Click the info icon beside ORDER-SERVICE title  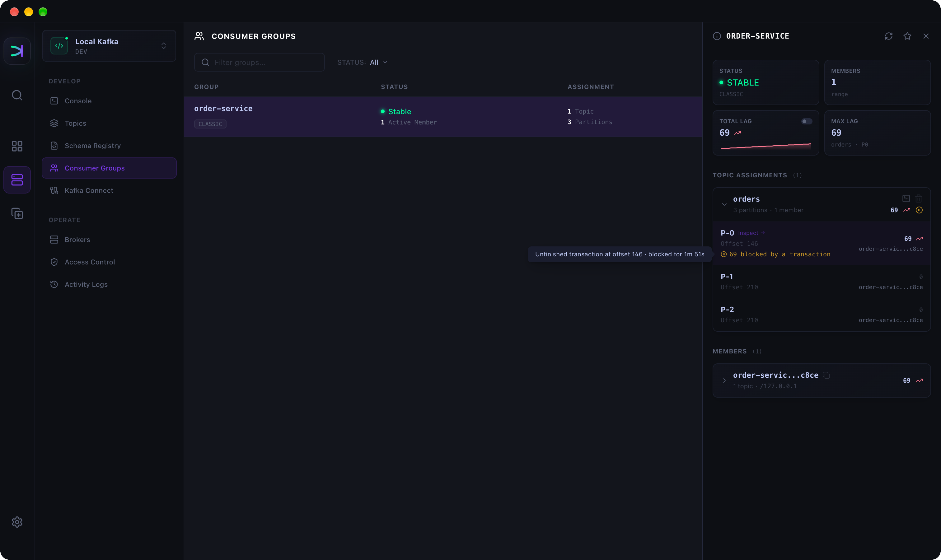(x=717, y=36)
